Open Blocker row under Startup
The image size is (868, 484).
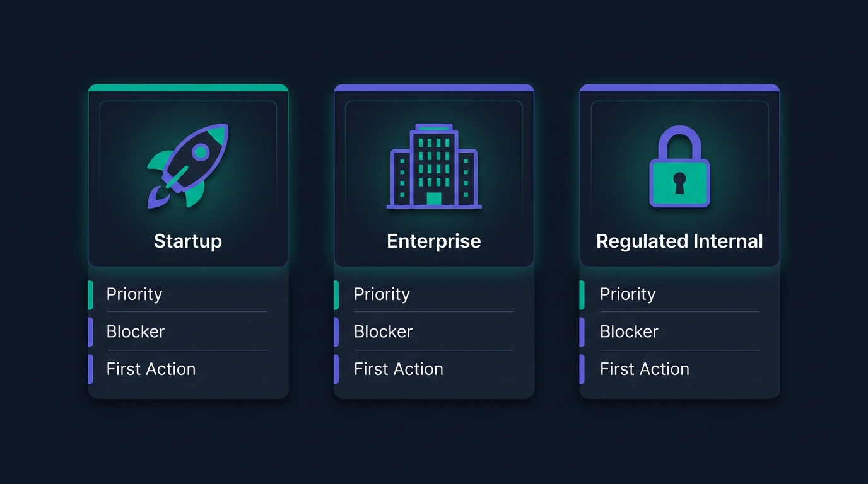click(188, 331)
